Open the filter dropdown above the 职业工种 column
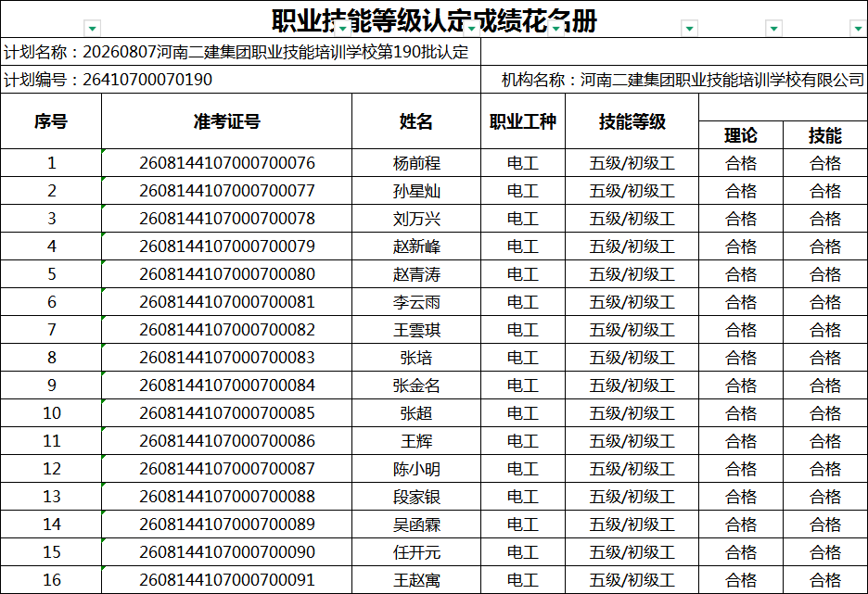The image size is (868, 594). point(555,28)
